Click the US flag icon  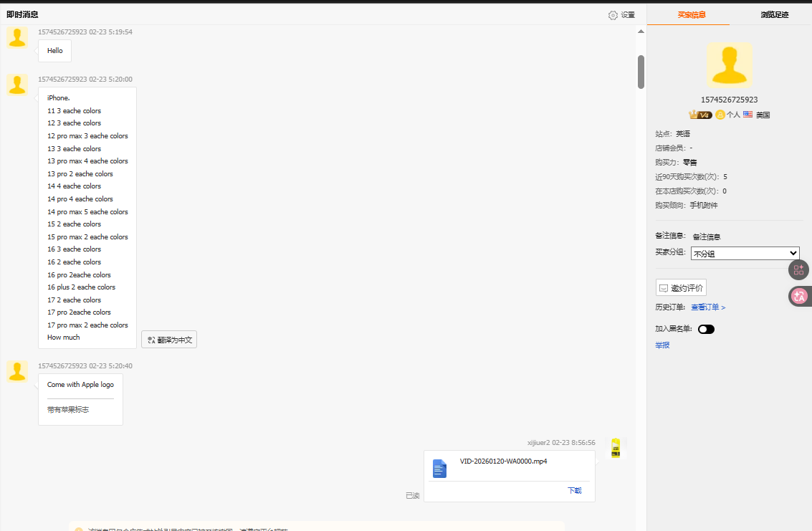(x=747, y=115)
